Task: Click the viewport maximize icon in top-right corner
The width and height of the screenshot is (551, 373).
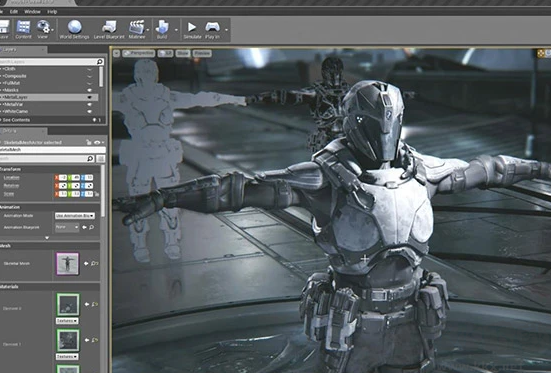Action: tap(541, 53)
